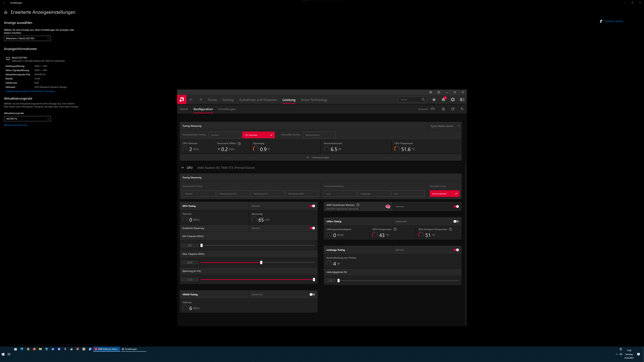Open the Adaptereigenschaften für Bildschirm 1 link
The height and width of the screenshot is (362, 644).
coord(30,91)
